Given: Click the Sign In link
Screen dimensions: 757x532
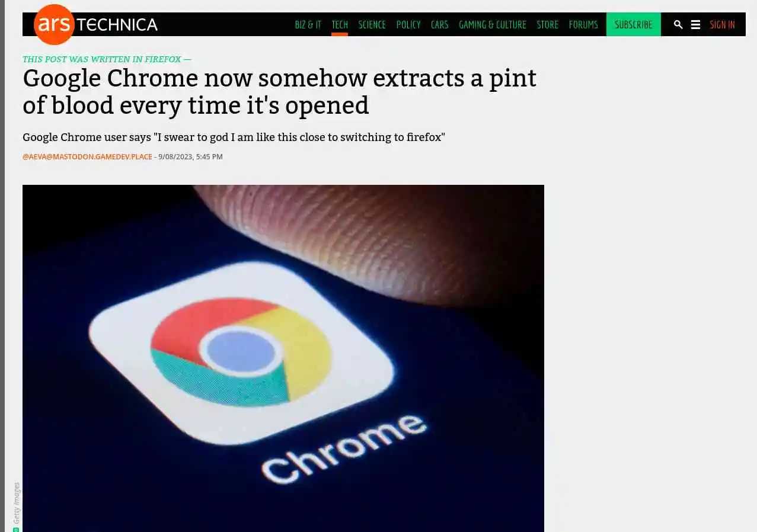Looking at the screenshot, I should click(x=723, y=24).
